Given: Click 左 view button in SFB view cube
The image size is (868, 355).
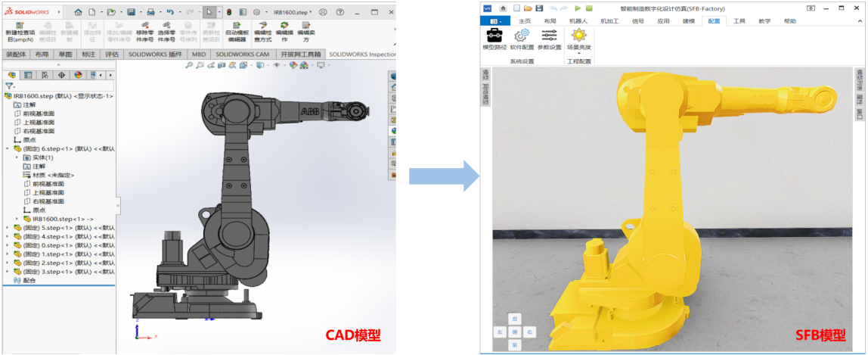Looking at the screenshot, I should tap(499, 332).
